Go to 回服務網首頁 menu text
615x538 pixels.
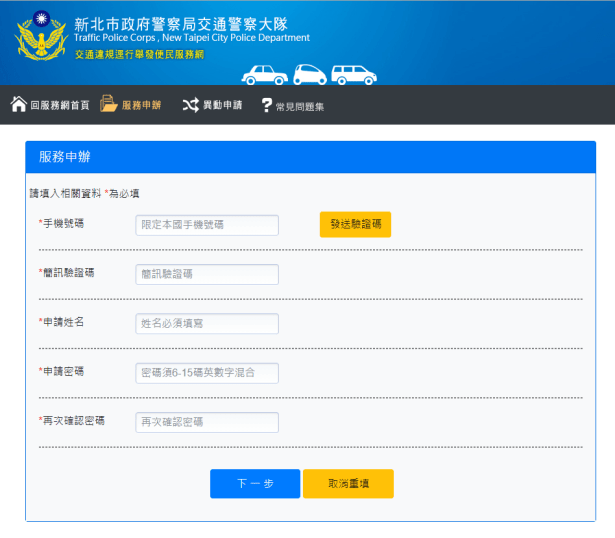60,106
